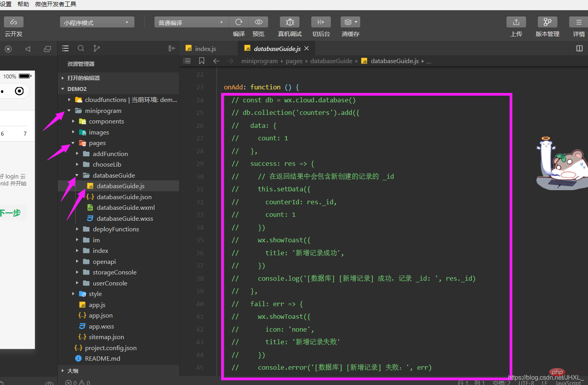Expand the deployFunctions folder
Screen dimensions: 588x385
[x=118, y=229]
